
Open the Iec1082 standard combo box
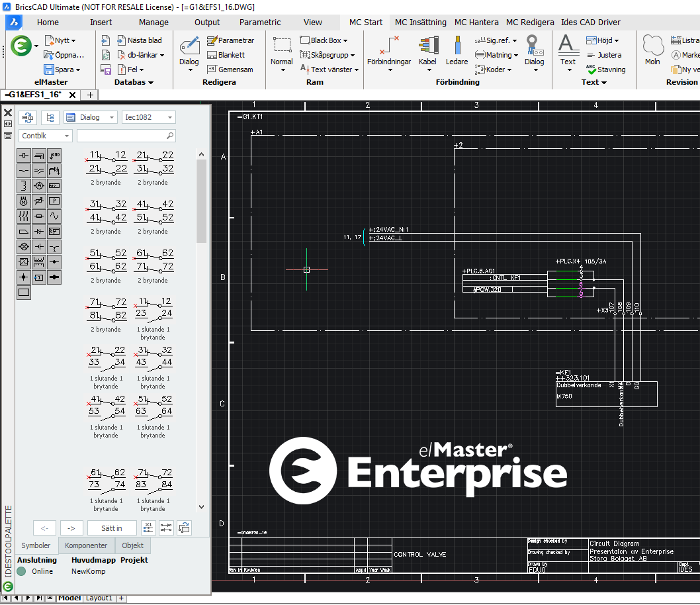point(148,117)
